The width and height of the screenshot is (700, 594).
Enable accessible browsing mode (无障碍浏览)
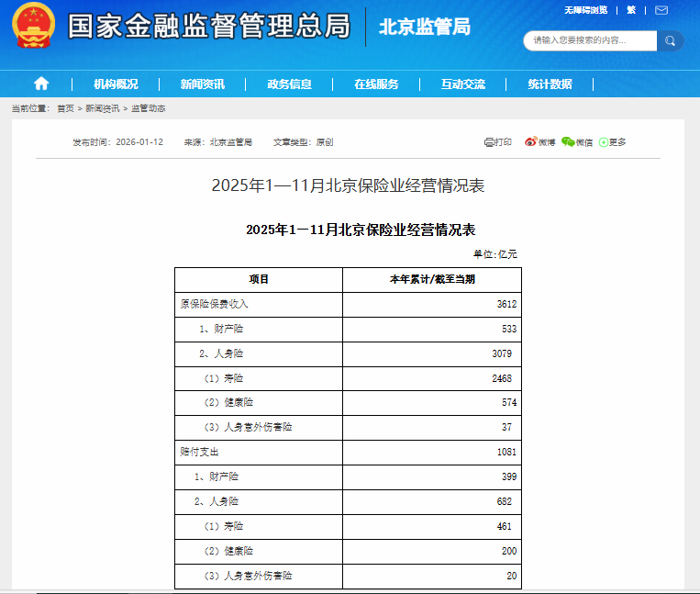[x=585, y=10]
